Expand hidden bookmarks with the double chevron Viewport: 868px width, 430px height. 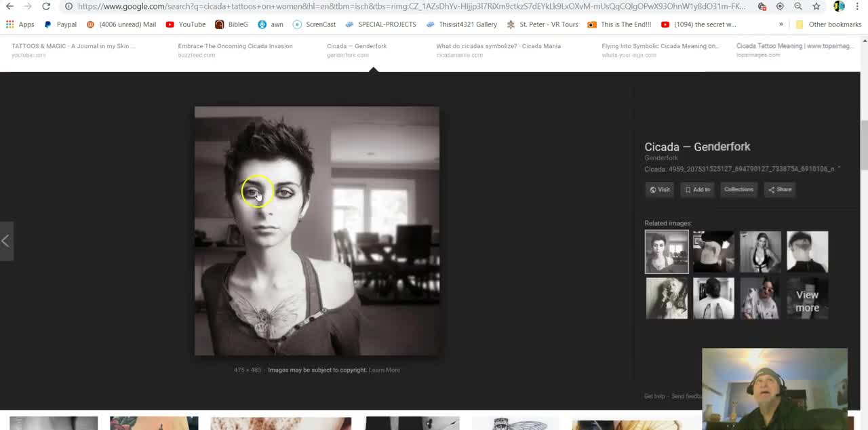pyautogui.click(x=781, y=24)
